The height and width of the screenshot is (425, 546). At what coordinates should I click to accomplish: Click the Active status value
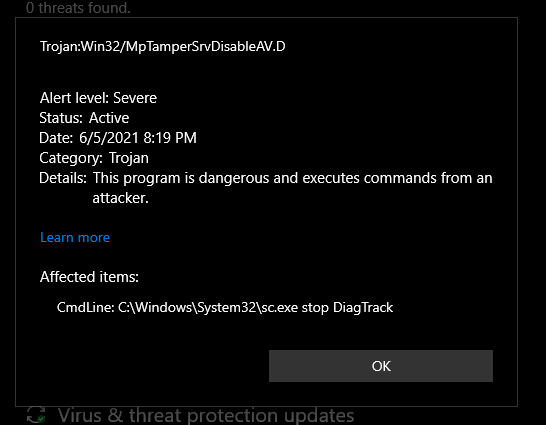point(109,118)
